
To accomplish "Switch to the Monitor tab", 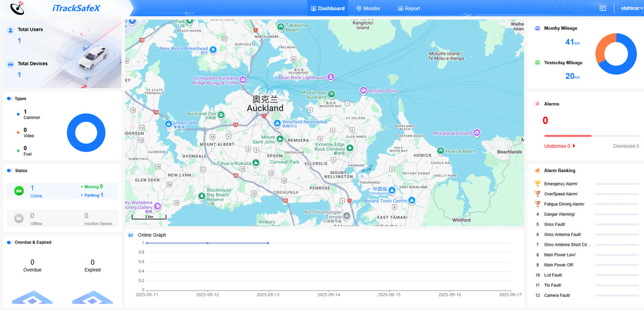I will [x=369, y=8].
